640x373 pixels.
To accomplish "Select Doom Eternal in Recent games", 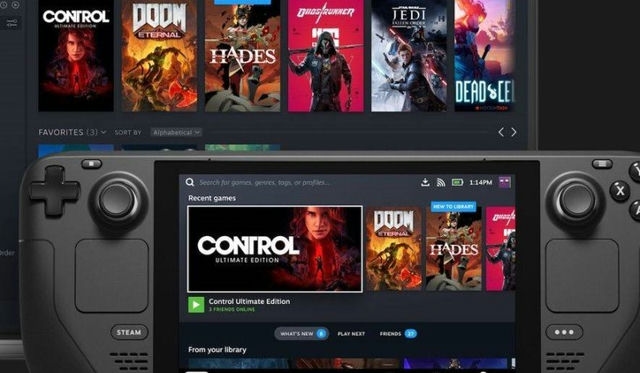I will (394, 249).
